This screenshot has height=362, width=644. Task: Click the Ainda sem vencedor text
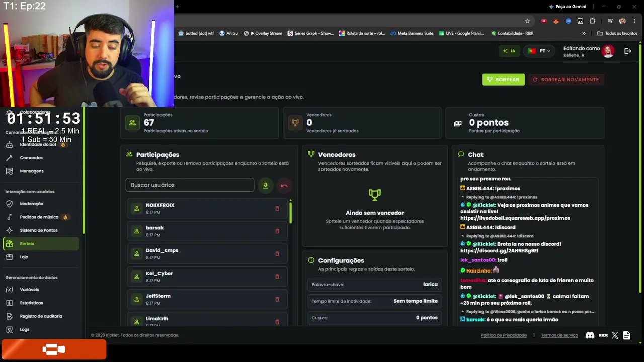tap(375, 213)
